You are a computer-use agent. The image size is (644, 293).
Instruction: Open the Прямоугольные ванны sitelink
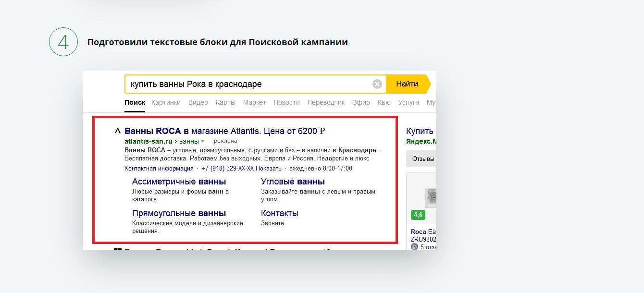[x=179, y=213]
